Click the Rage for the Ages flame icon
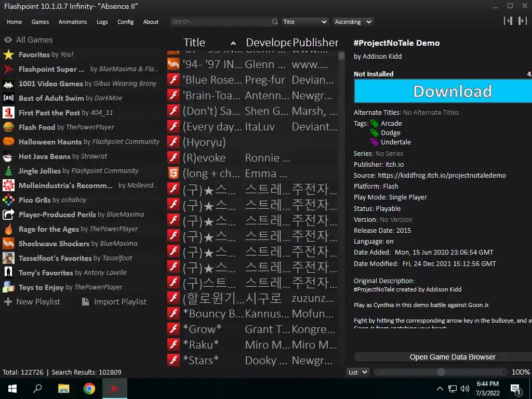The image size is (532, 399). [x=8, y=229]
